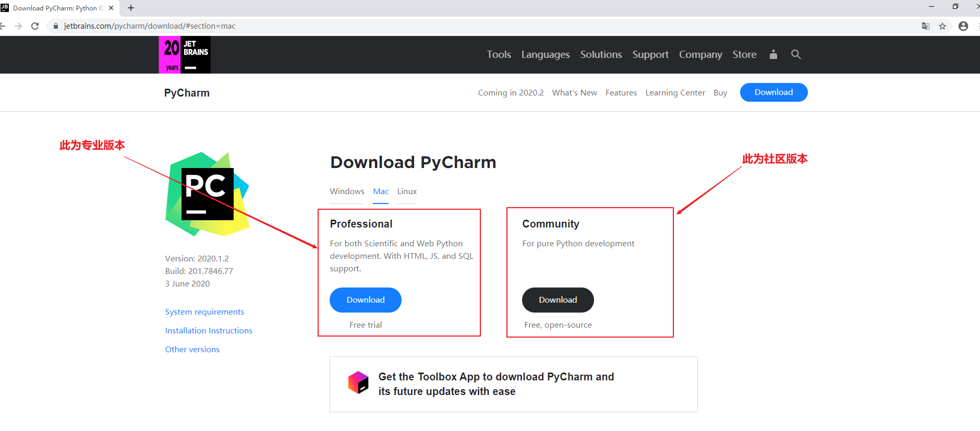Open the Languages menu
The image size is (980, 431).
pyautogui.click(x=546, y=54)
